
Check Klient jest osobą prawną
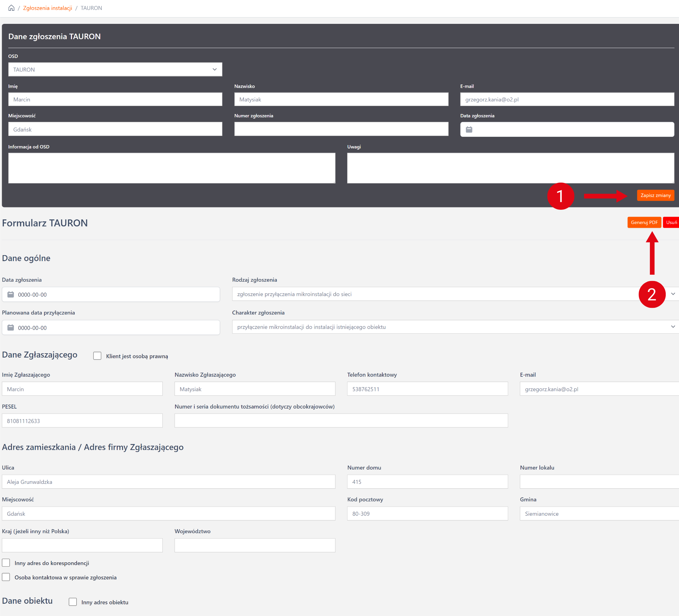click(x=97, y=356)
